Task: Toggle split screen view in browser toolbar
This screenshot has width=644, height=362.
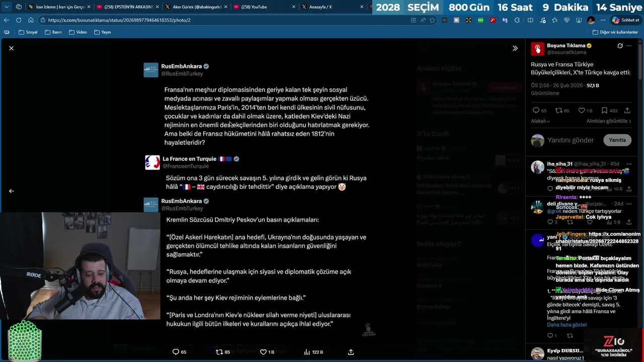Action: click(x=530, y=20)
